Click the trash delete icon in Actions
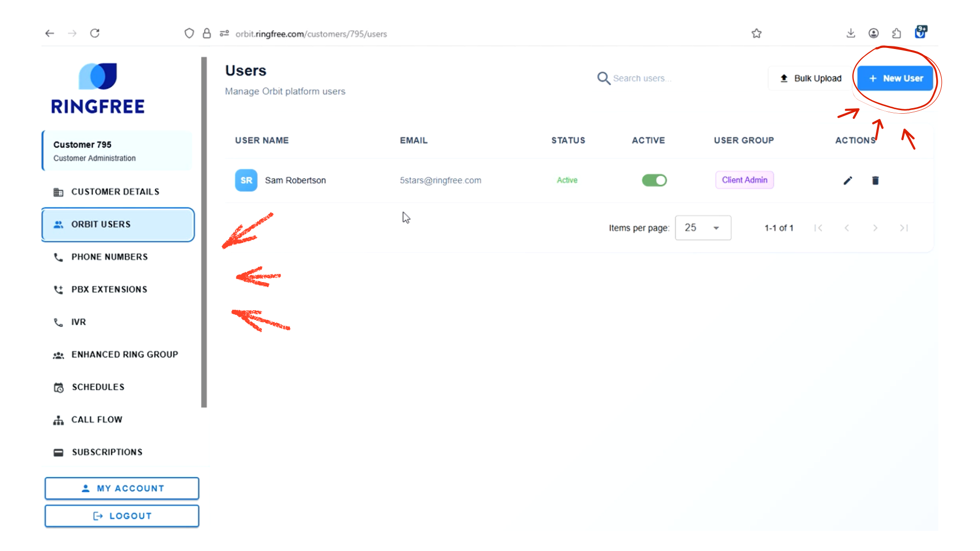The image size is (980, 551). point(875,181)
